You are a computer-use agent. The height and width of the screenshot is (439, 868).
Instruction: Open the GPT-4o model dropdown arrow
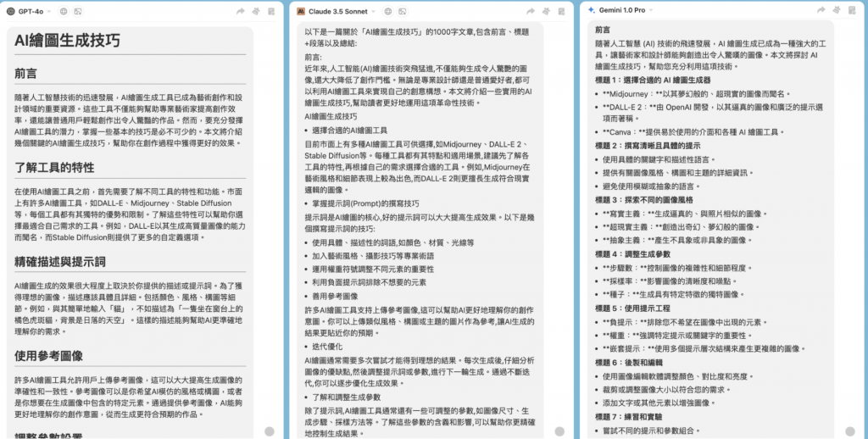pyautogui.click(x=48, y=11)
